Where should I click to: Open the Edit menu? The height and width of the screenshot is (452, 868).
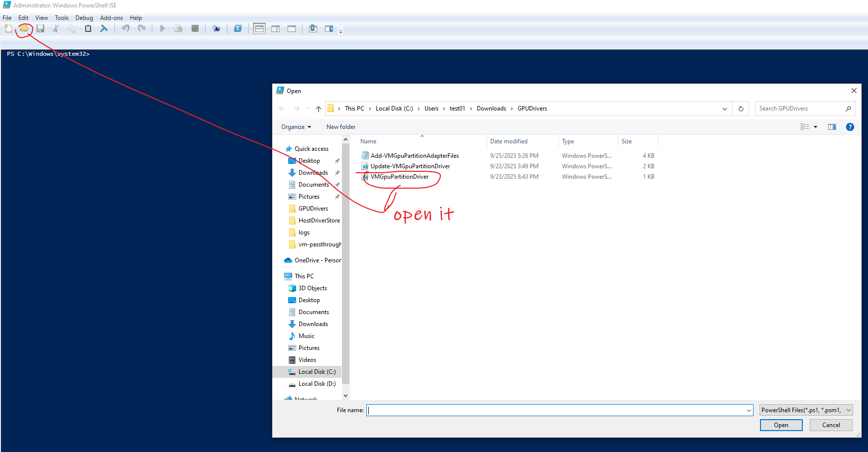point(23,18)
